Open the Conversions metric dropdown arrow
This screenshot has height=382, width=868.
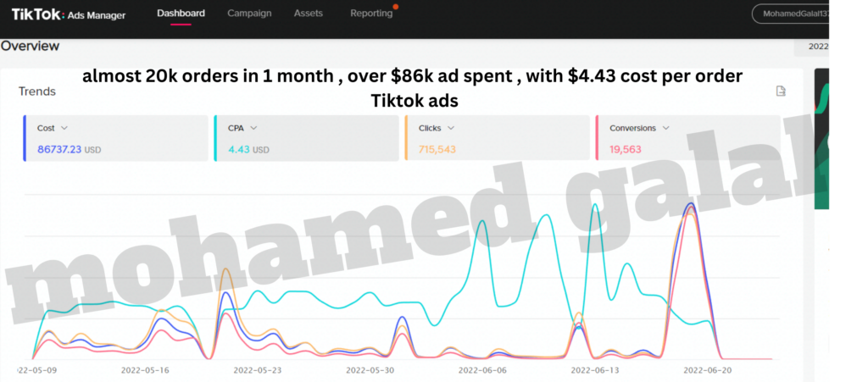pyautogui.click(x=665, y=128)
